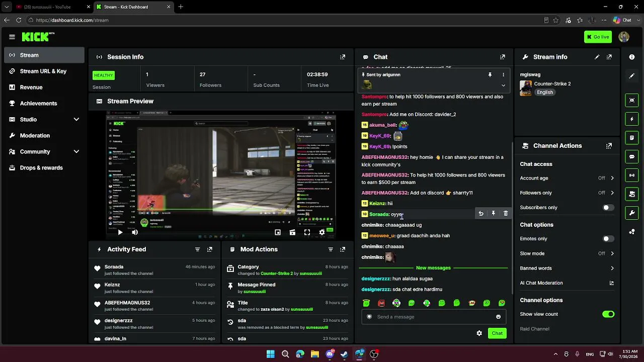
Task: Open chat settings gear beside Chat button
Action: [x=479, y=333]
